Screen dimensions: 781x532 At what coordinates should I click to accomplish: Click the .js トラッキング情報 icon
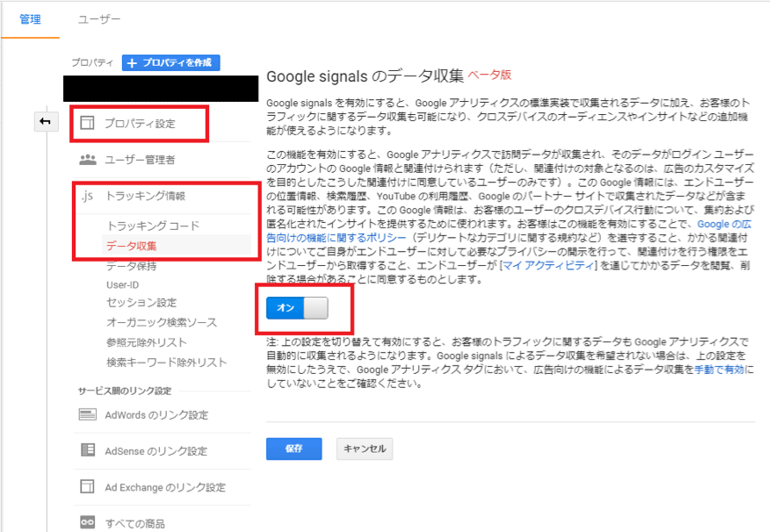87,196
